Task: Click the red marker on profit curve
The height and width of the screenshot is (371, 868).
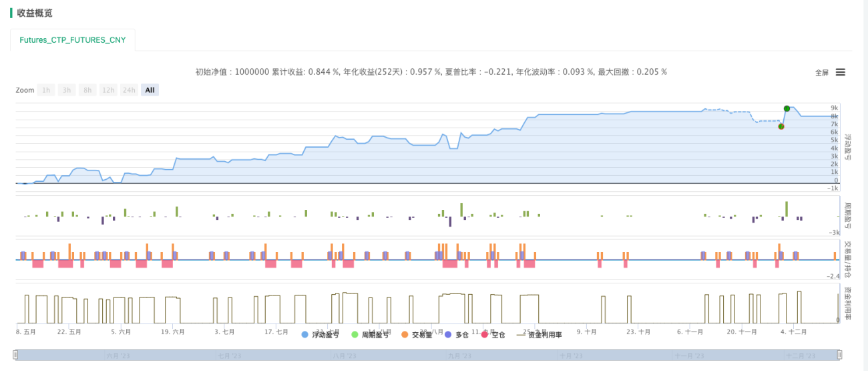Action: pos(781,126)
